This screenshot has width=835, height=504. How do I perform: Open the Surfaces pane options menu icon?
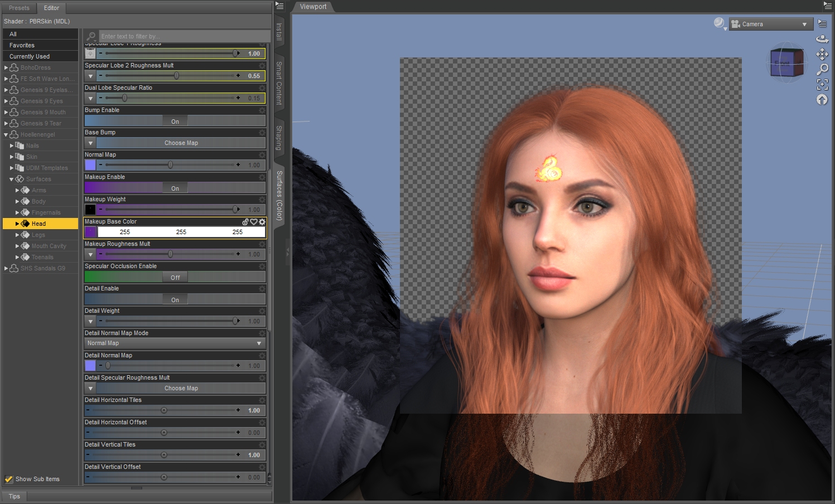[280, 6]
